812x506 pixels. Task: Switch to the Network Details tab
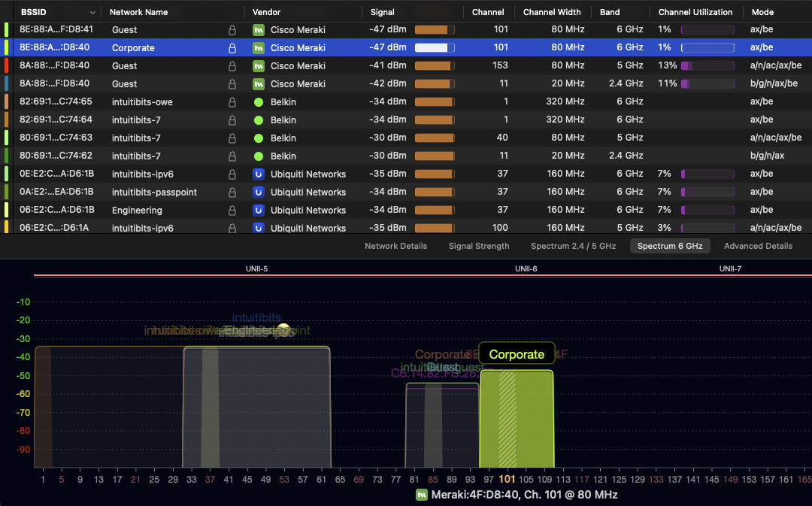(x=395, y=246)
